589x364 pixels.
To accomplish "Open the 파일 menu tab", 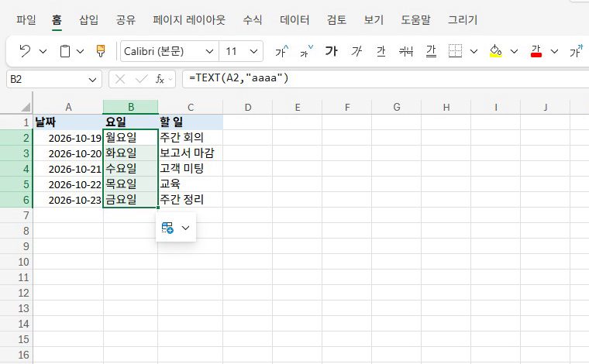I will (x=26, y=19).
